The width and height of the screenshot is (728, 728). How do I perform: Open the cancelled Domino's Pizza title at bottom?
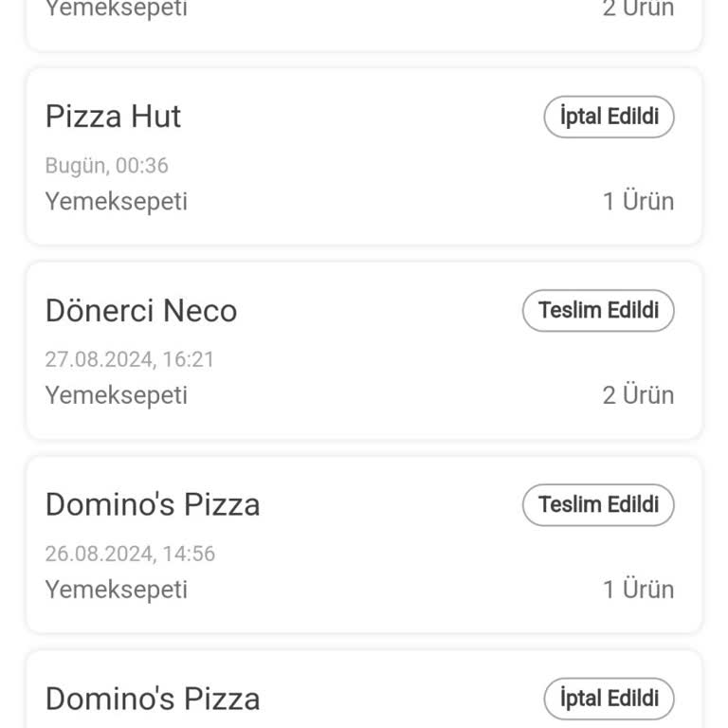pos(153,699)
